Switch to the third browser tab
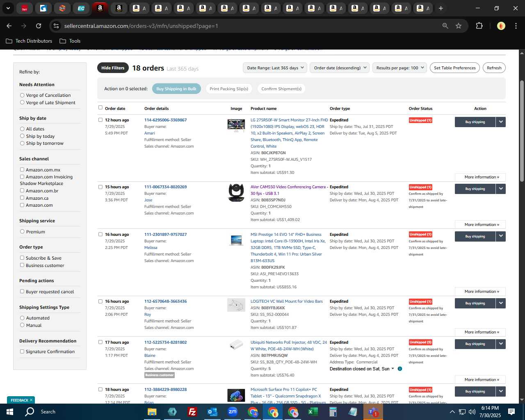 tap(62, 8)
